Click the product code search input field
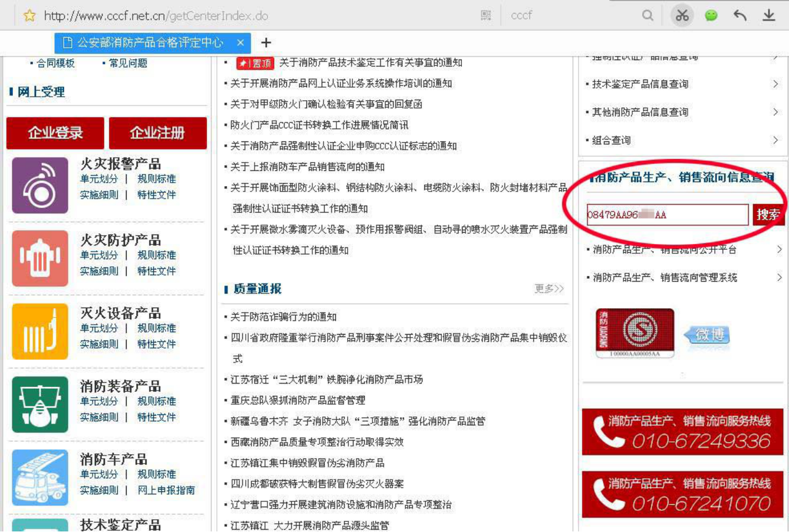The image size is (789, 532). coord(667,214)
